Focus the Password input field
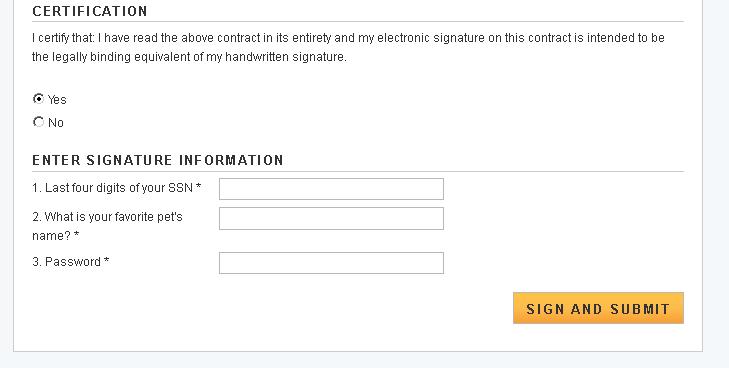The width and height of the screenshot is (729, 368). click(x=331, y=263)
